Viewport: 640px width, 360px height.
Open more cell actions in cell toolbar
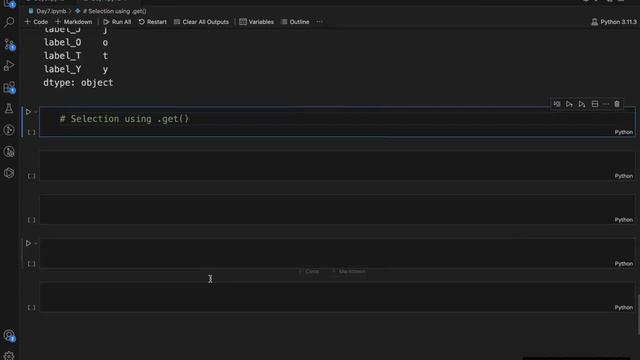click(606, 104)
